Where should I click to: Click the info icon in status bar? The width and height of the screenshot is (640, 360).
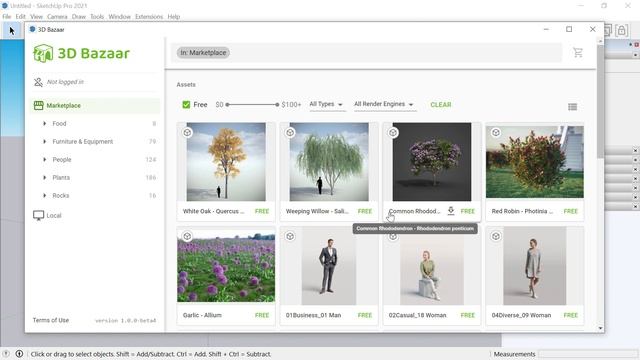(x=19, y=354)
